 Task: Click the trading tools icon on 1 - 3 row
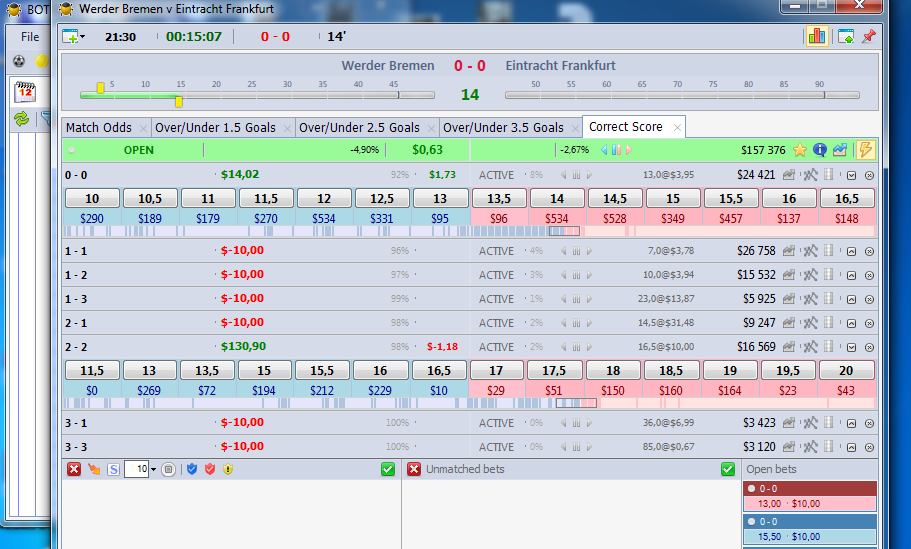(810, 299)
